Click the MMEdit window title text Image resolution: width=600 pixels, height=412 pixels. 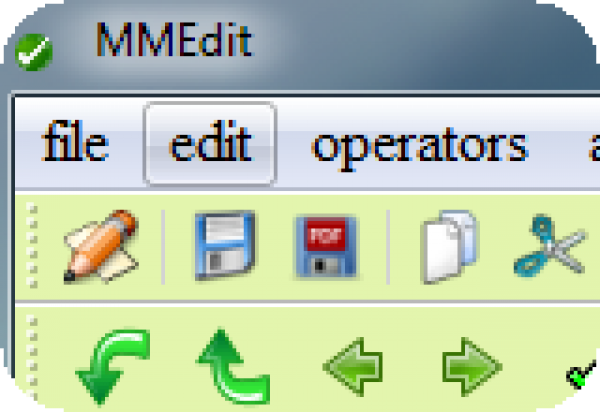pyautogui.click(x=174, y=39)
